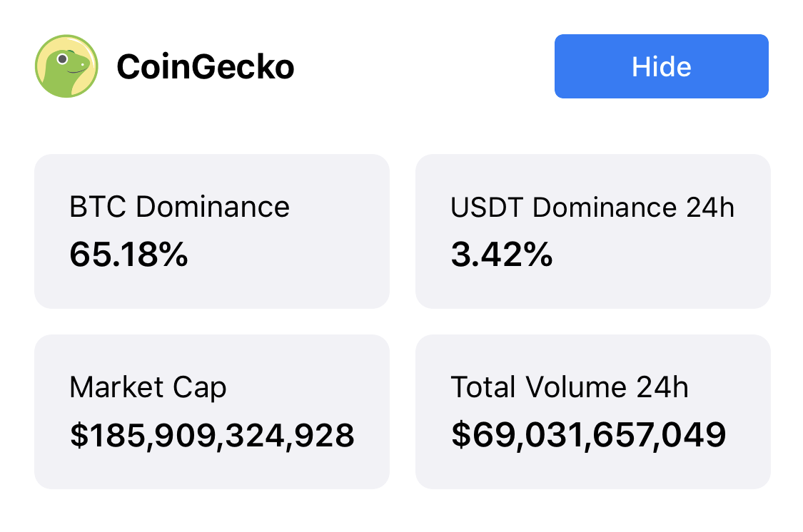The width and height of the screenshot is (803, 532).
Task: Click the gecko's eye in the logo
Action: [x=63, y=58]
